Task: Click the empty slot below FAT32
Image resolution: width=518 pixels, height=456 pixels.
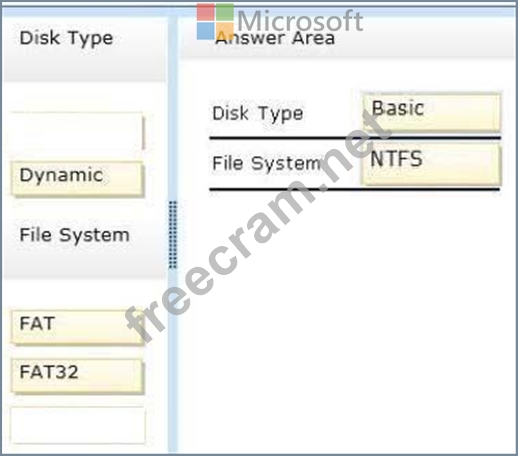Action: tap(78, 425)
